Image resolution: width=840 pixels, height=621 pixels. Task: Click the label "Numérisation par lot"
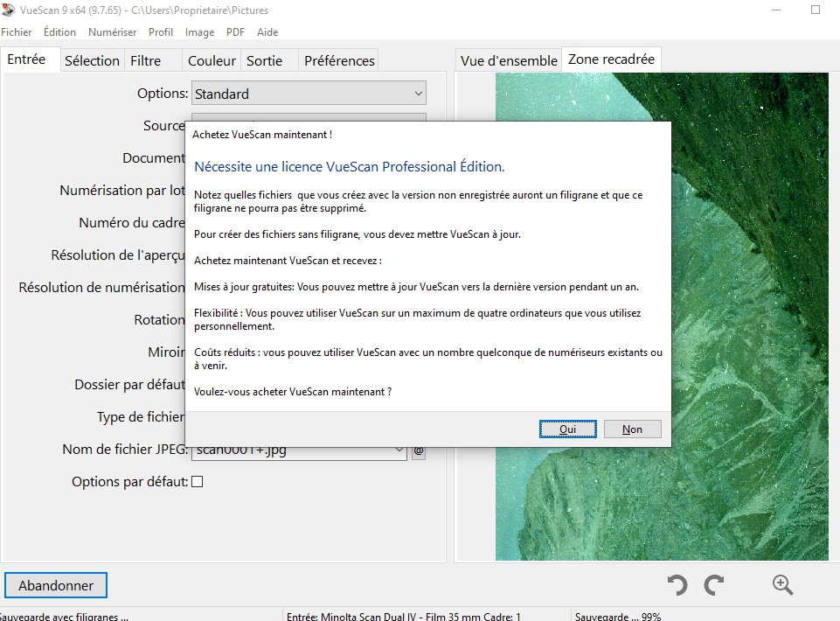122,191
